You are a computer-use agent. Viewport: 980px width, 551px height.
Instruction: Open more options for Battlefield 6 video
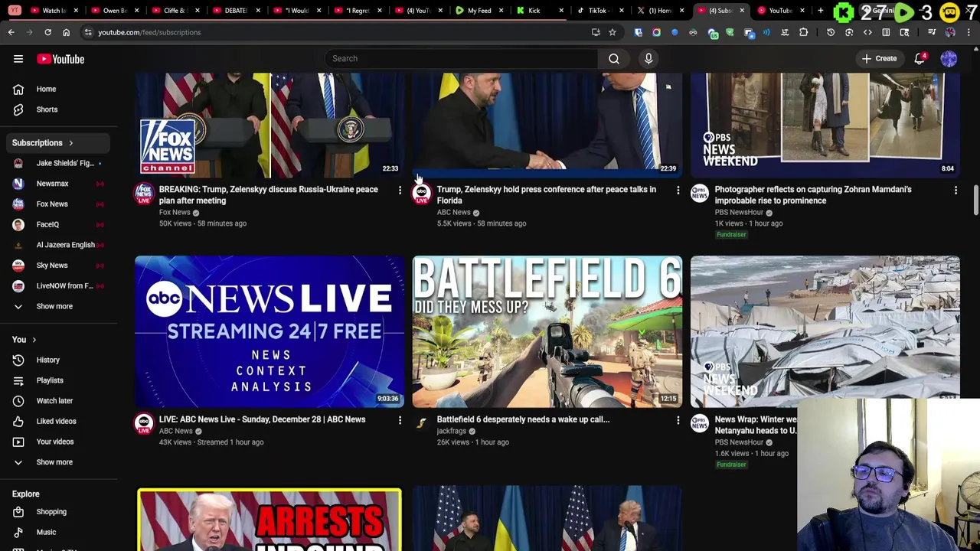click(x=678, y=420)
